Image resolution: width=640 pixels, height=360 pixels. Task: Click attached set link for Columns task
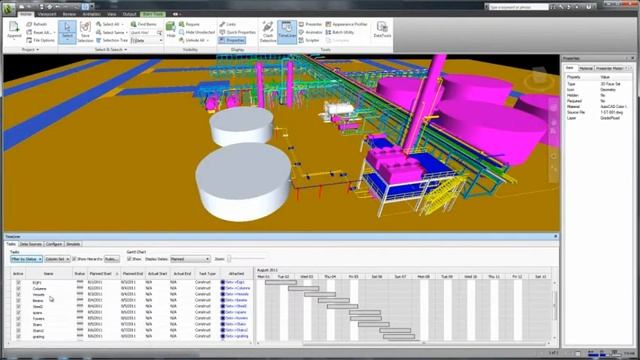[237, 288]
